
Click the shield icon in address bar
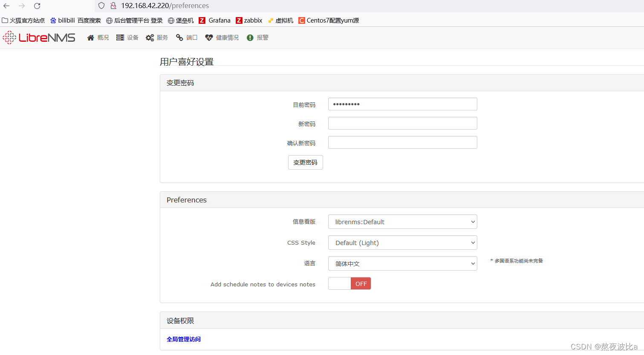click(101, 6)
